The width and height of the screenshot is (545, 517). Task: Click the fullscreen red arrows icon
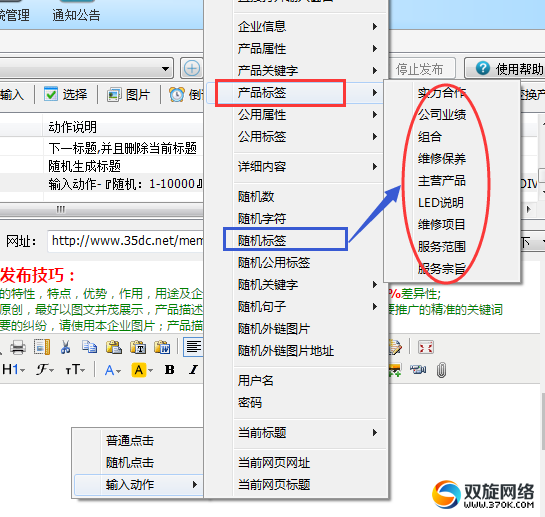click(x=426, y=347)
